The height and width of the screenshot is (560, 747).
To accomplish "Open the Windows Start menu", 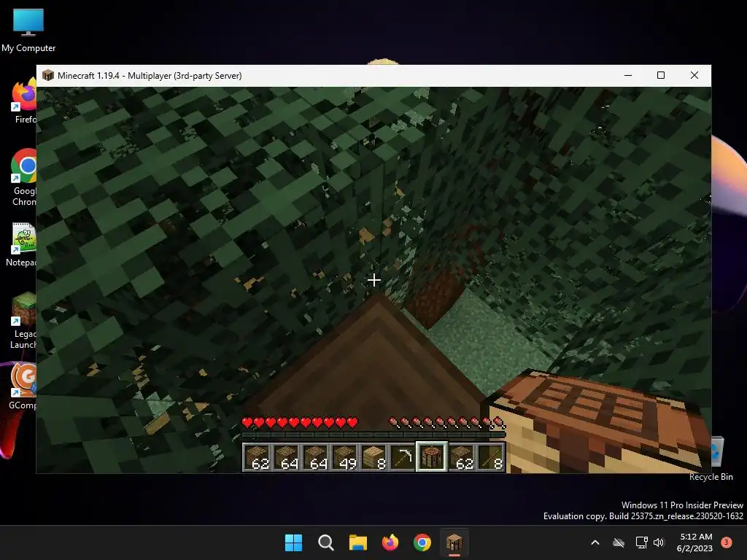I will [x=293, y=542].
